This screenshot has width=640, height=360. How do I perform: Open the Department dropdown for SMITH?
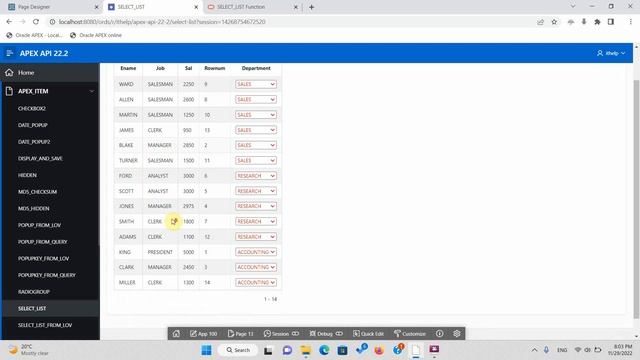point(256,221)
